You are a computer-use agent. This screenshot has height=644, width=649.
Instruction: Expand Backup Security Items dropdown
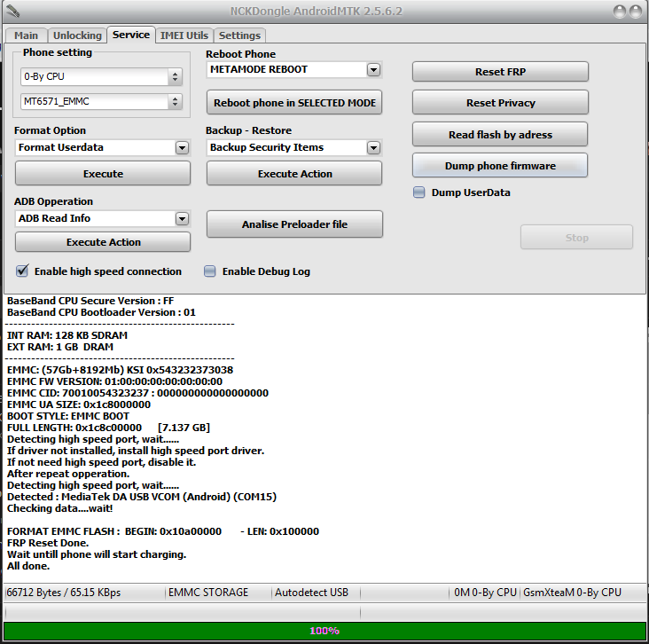(x=374, y=148)
